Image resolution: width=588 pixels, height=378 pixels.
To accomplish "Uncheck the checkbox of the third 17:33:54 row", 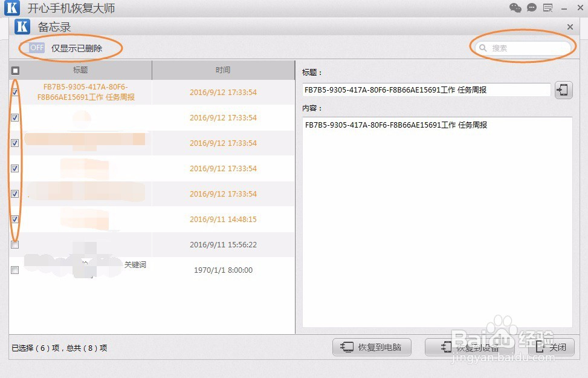I will [x=15, y=143].
